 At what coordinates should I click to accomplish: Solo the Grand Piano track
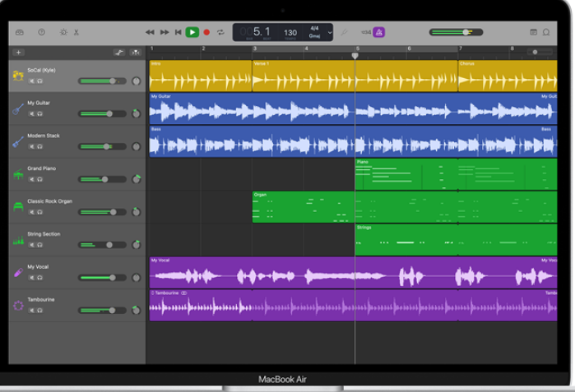tap(39, 179)
